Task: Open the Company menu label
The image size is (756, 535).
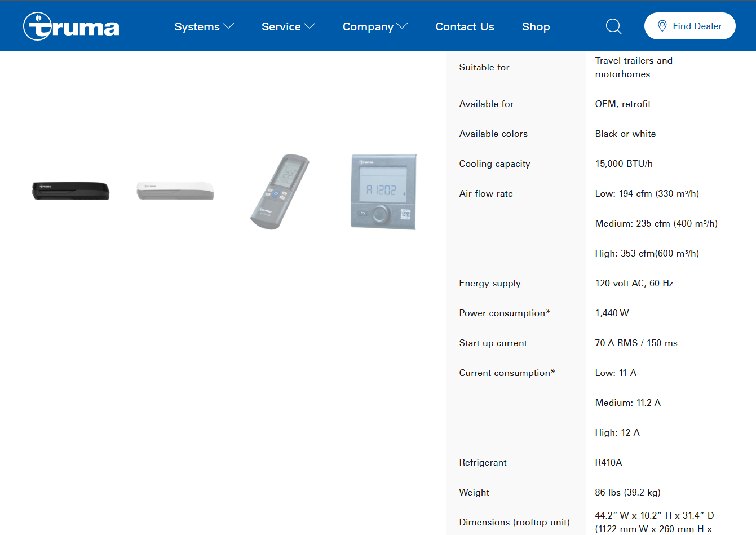Action: [368, 26]
